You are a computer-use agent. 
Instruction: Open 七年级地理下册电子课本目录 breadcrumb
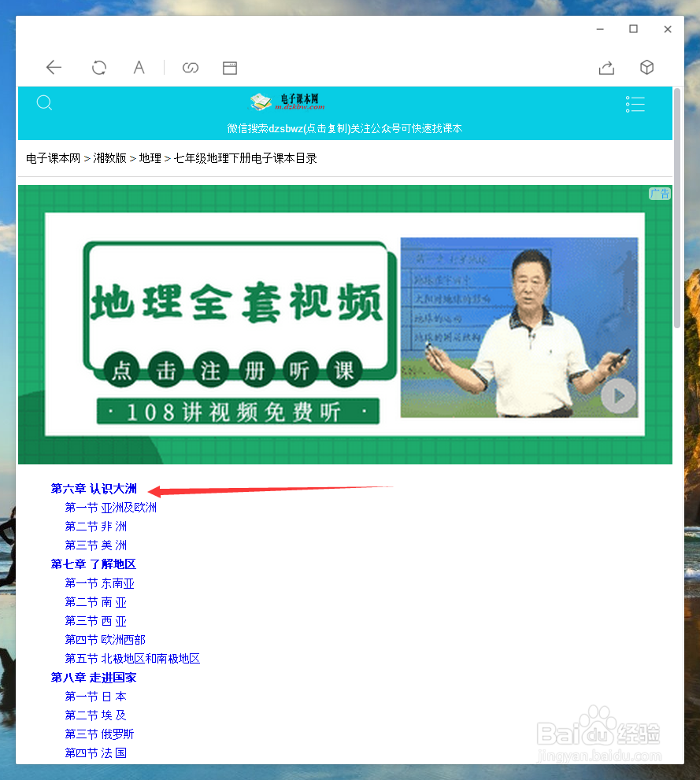[245, 158]
